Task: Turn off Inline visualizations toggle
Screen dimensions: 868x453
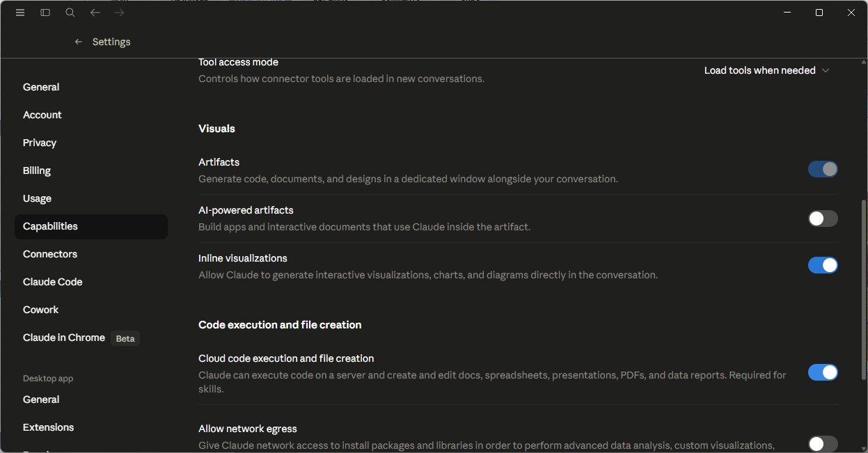Action: tap(823, 265)
